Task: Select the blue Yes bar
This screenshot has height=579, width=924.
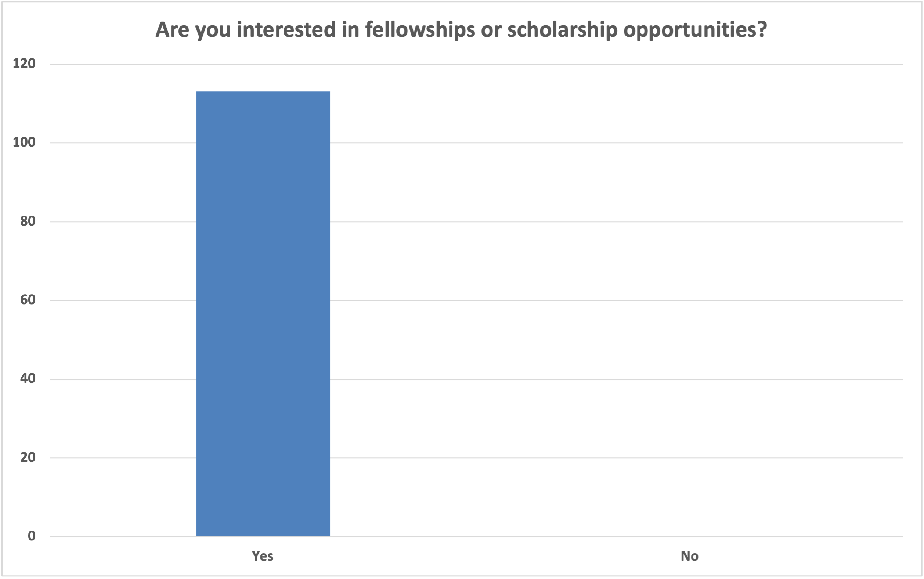Action: pyautogui.click(x=263, y=314)
